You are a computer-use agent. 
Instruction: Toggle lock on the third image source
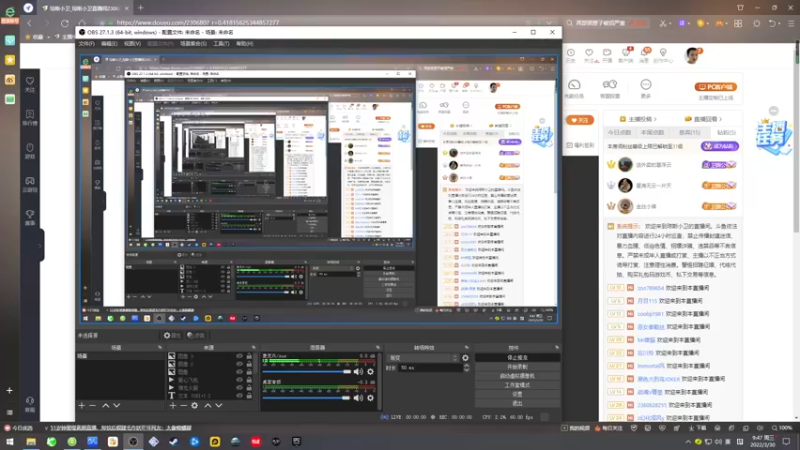click(249, 372)
